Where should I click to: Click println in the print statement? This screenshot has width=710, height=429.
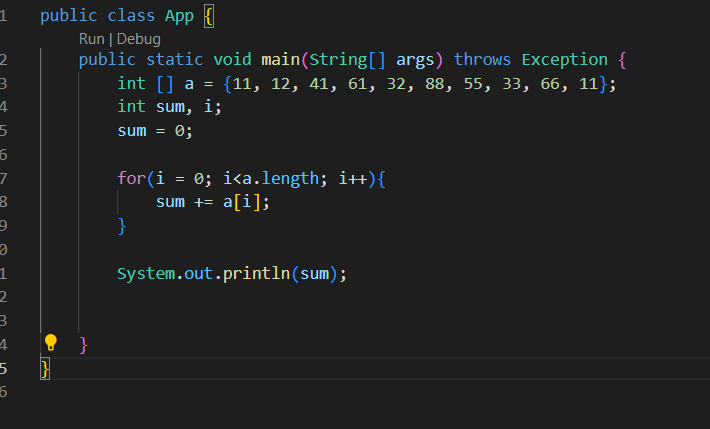[256, 274]
